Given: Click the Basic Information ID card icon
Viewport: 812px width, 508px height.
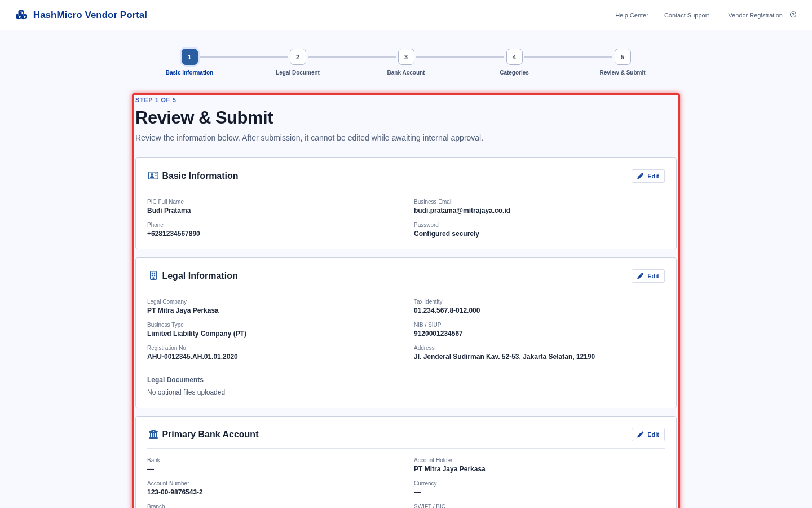Looking at the screenshot, I should coord(153,176).
